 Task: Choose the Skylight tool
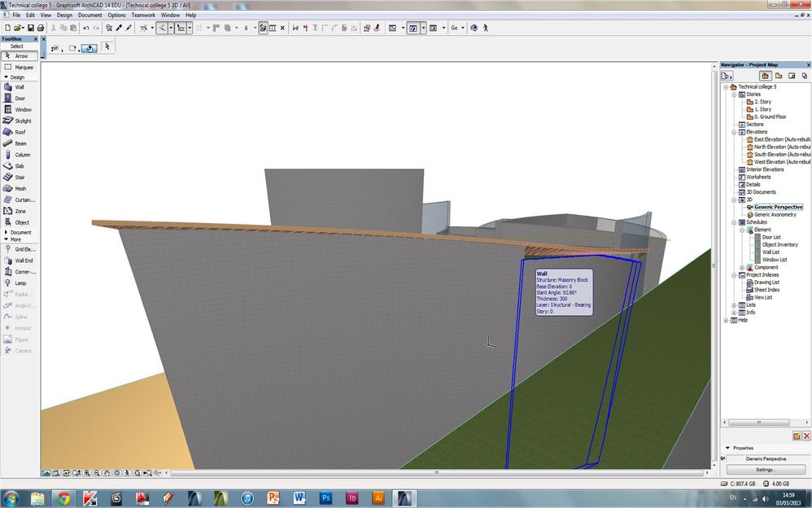(x=22, y=120)
